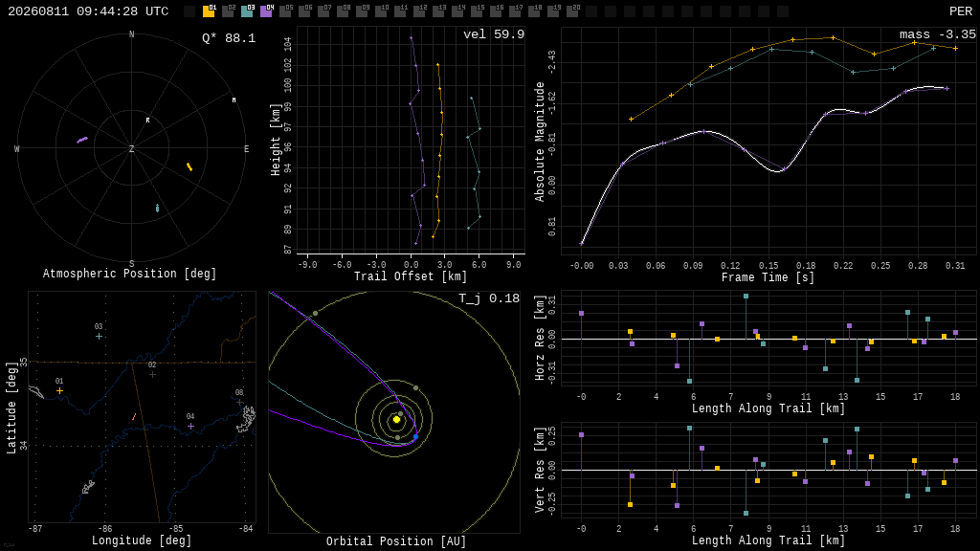This screenshot has height=551, width=980.
Task: Click the first purple point on magnitude curve
Action: point(582,244)
